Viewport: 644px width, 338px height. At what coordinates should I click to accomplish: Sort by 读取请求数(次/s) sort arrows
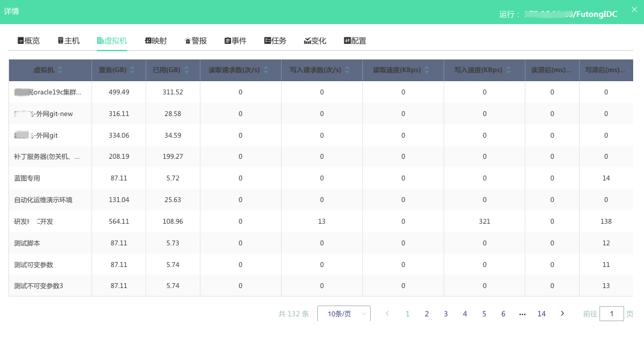[266, 70]
